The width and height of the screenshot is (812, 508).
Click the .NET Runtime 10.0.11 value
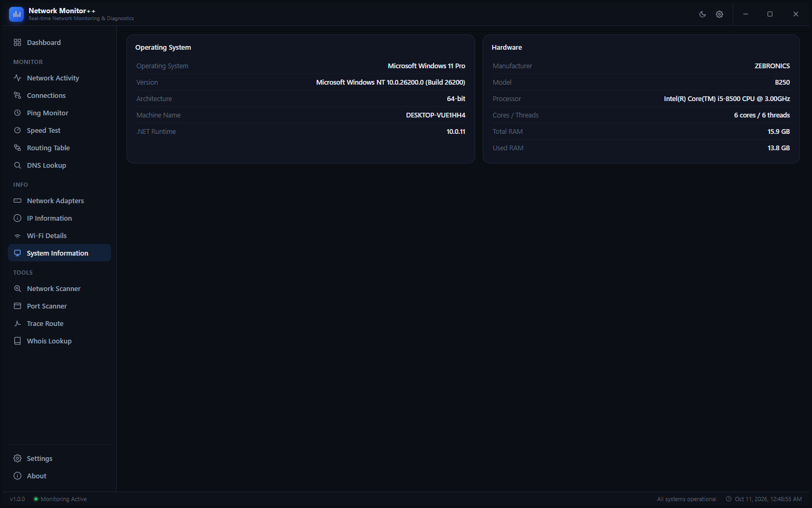pyautogui.click(x=456, y=131)
